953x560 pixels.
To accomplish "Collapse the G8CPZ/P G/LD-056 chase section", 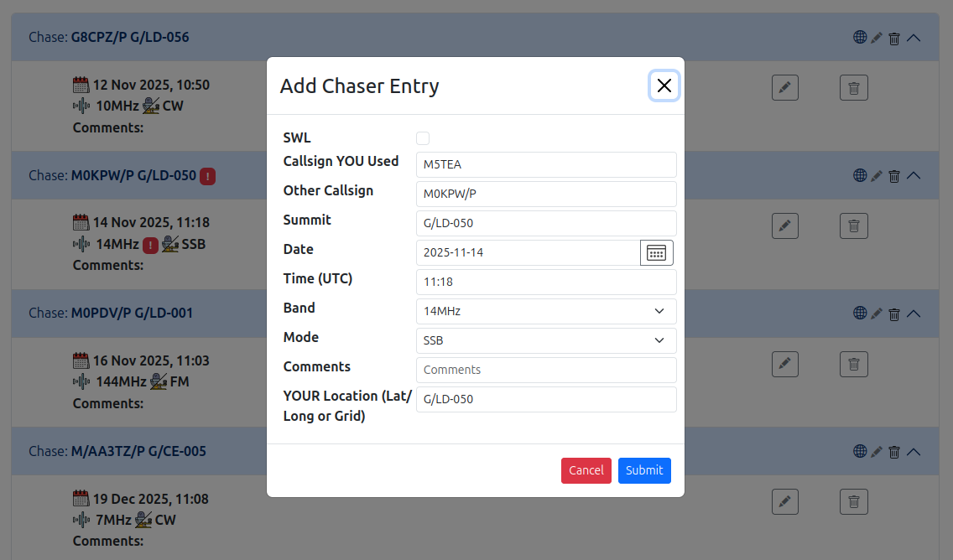I will 914,37.
